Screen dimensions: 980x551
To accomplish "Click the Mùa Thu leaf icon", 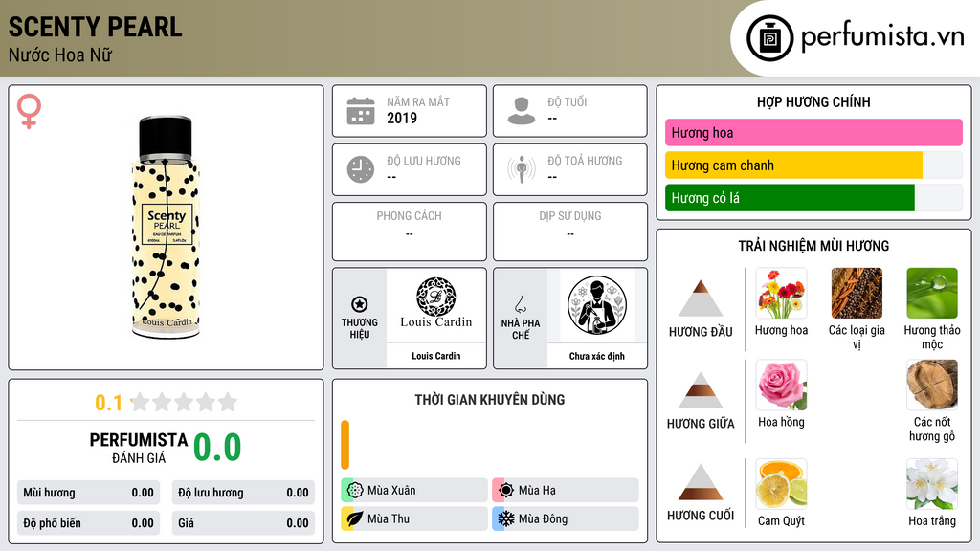I will (x=355, y=518).
